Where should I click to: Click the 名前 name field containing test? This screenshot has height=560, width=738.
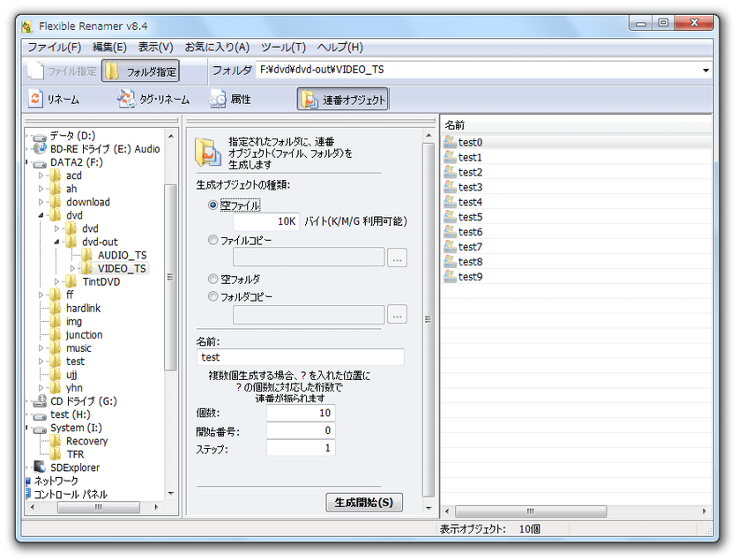(301, 357)
